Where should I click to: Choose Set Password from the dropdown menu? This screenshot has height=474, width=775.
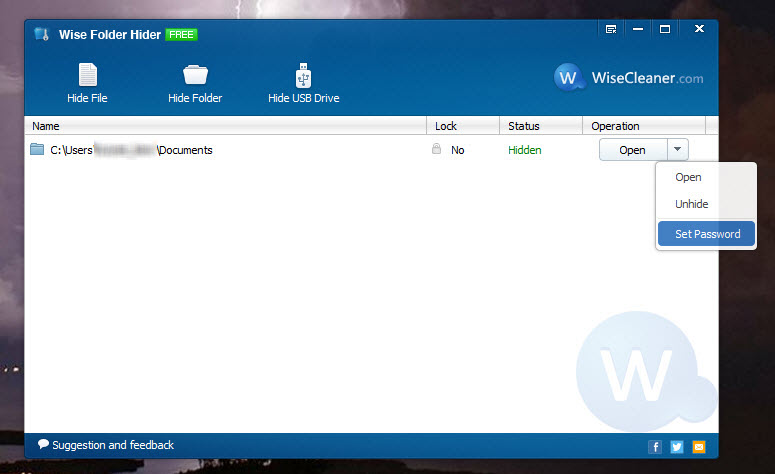pos(706,234)
